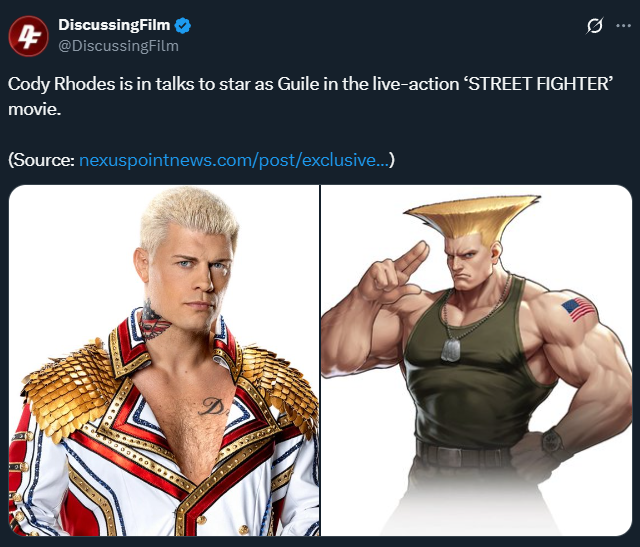
Task: Click Guile's flat-top blonde hair
Action: point(472,217)
